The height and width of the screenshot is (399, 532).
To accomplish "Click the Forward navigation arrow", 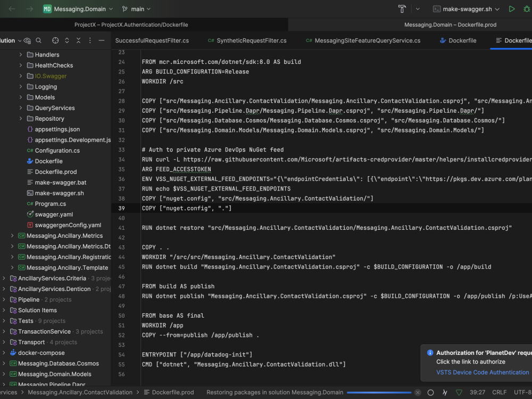I will (29, 9).
